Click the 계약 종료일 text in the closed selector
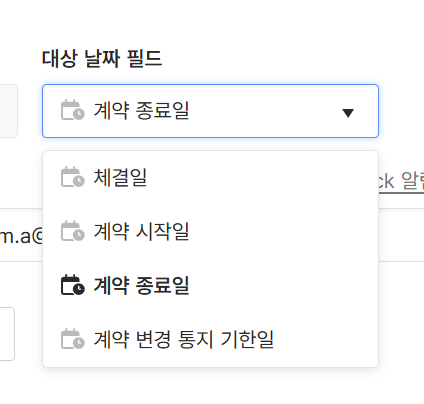 141,110
